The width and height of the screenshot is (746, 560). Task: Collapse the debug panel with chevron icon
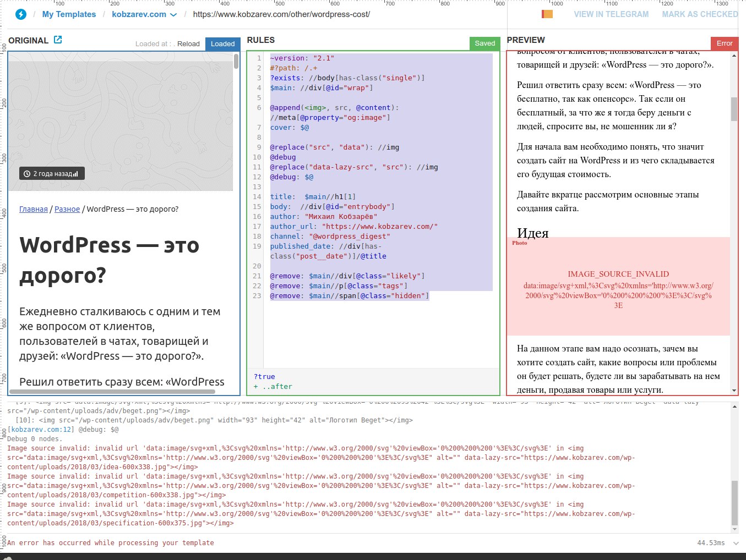[737, 543]
